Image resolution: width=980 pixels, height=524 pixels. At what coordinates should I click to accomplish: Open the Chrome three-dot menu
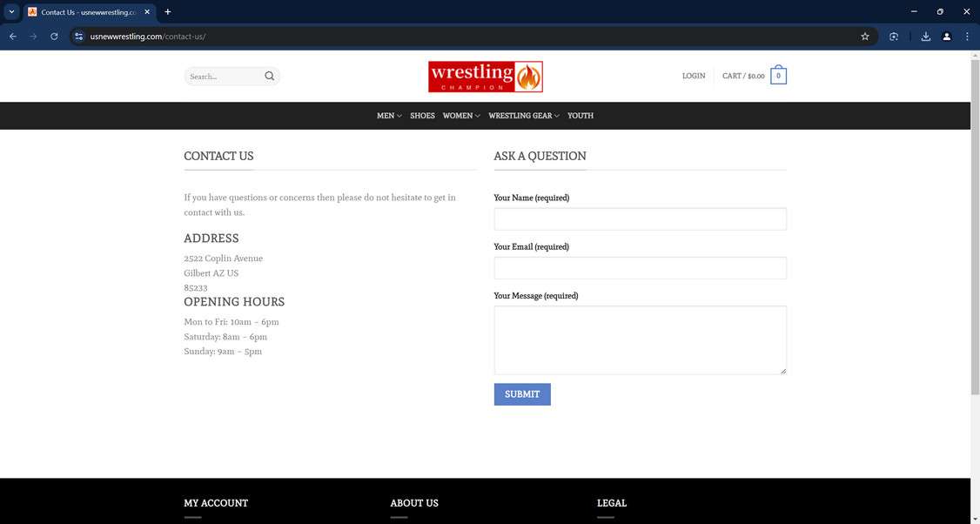[967, 37]
